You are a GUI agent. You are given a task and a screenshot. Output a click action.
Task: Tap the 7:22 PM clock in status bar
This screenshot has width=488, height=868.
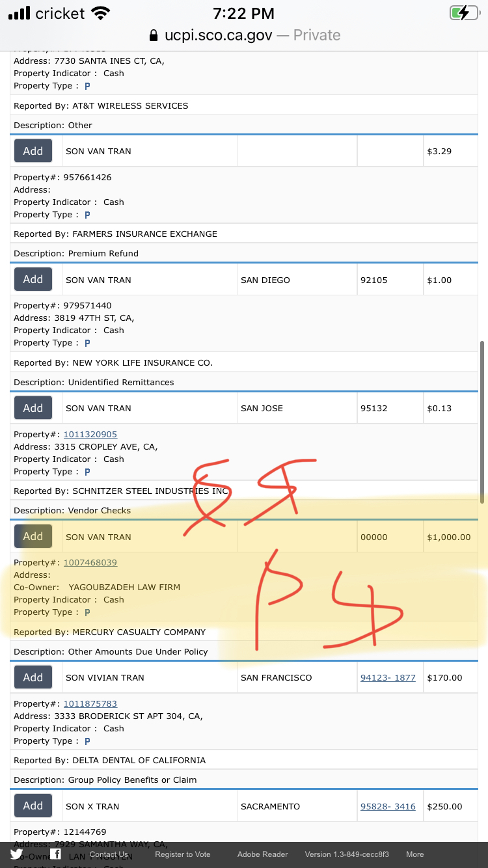click(244, 13)
